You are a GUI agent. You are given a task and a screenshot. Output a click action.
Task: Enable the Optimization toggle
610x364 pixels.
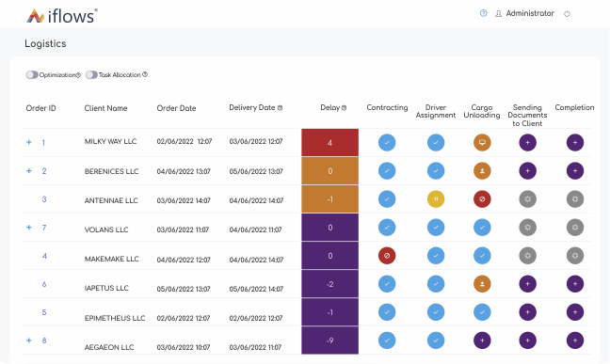(x=32, y=74)
